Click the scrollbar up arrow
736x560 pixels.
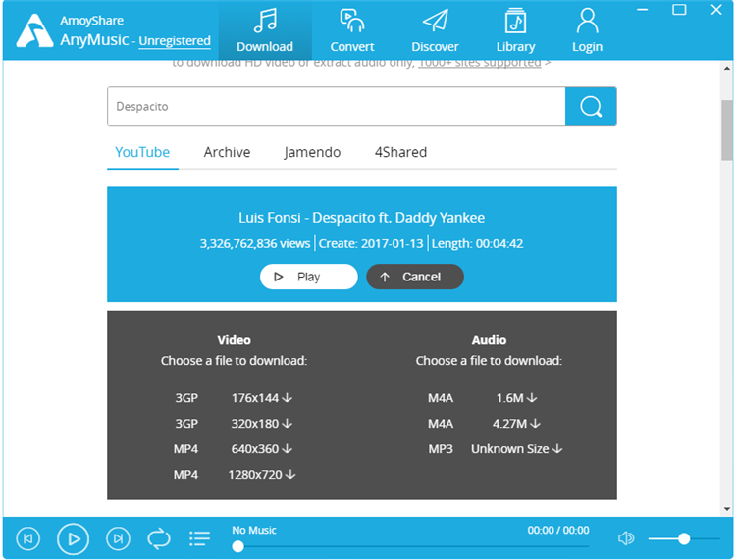point(726,69)
